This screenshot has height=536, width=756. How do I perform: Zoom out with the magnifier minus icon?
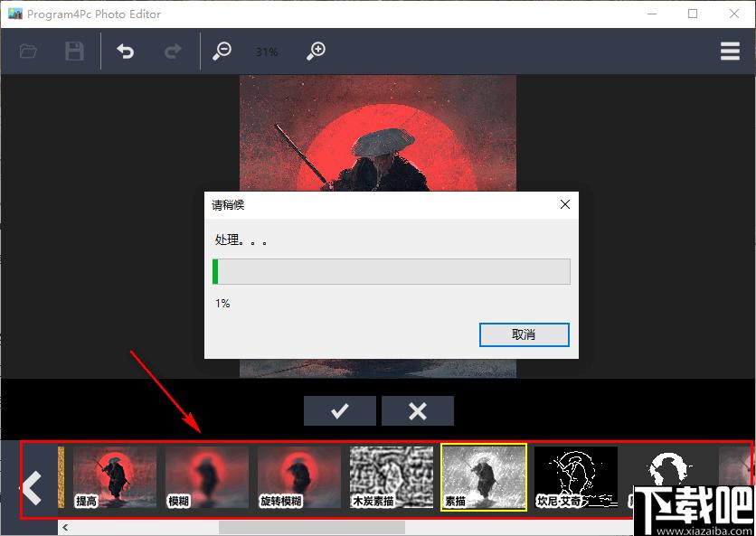click(x=222, y=51)
